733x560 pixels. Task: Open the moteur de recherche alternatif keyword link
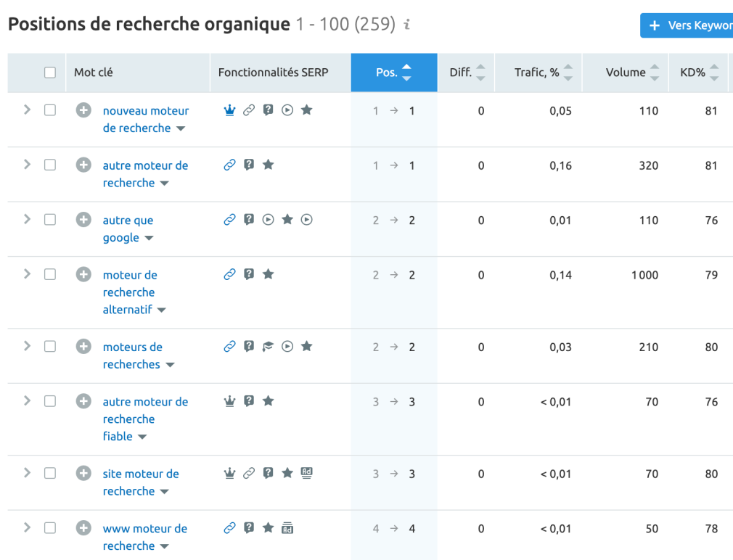pos(129,292)
